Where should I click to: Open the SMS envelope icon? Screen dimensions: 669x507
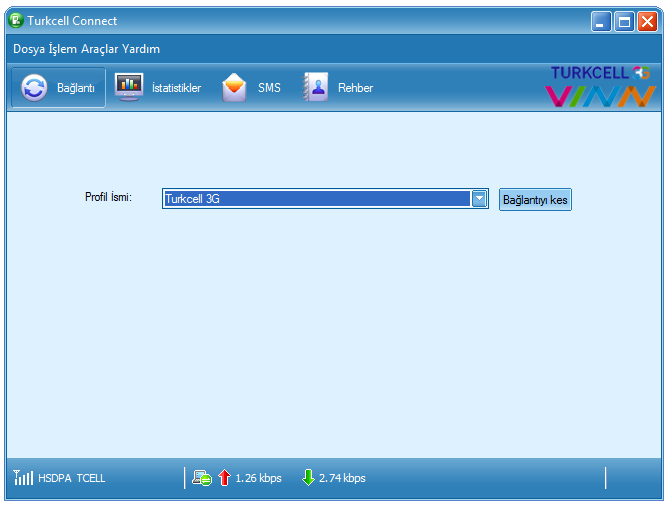[x=234, y=87]
